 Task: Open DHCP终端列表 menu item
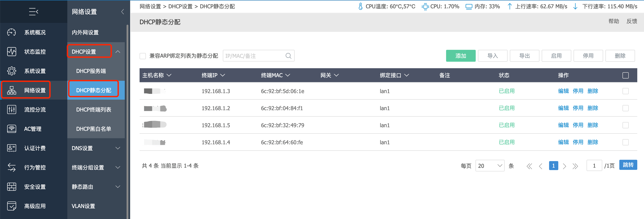click(x=94, y=109)
